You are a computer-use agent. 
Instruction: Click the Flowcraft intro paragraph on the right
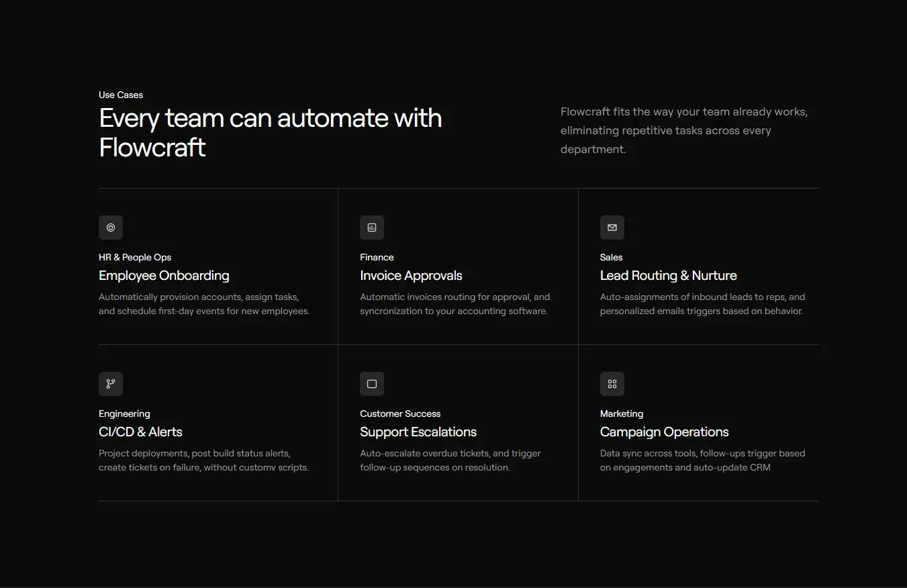coord(683,130)
